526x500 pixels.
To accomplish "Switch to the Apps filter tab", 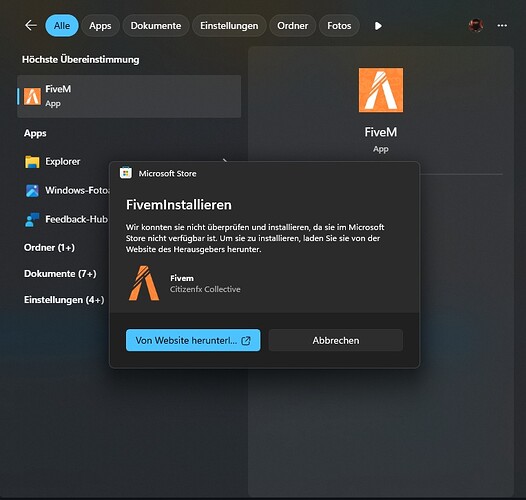I will coord(100,26).
